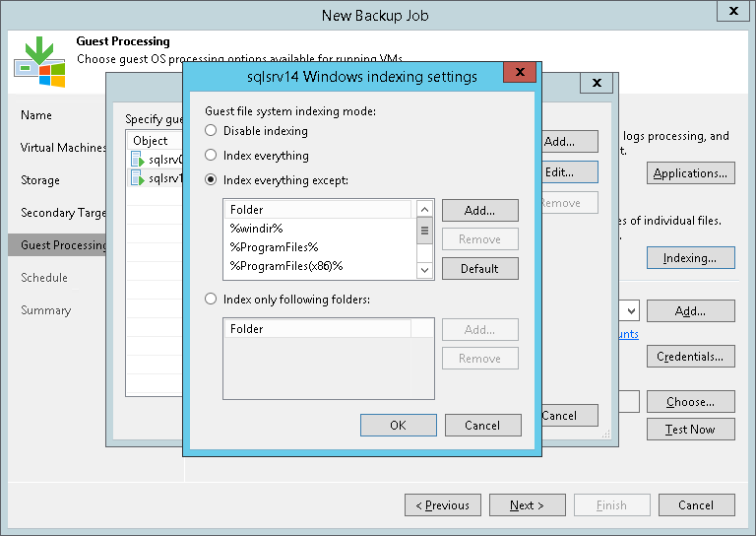Close the New Backup Job wizard window
The width and height of the screenshot is (756, 536).
733,11
